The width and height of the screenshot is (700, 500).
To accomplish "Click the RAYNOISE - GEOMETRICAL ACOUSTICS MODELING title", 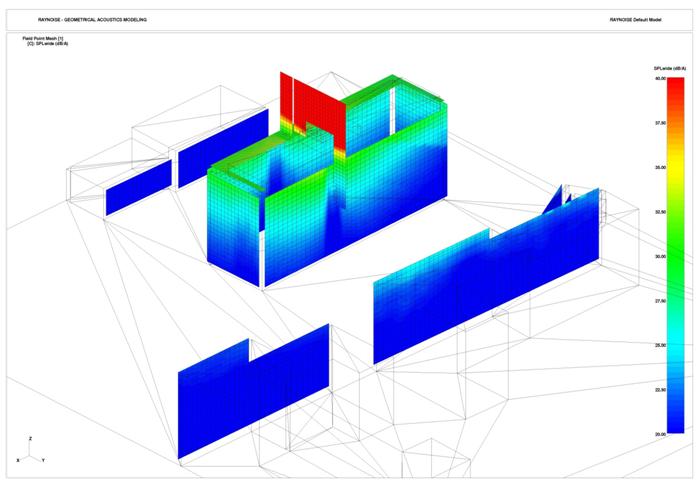I will pyautogui.click(x=80, y=19).
